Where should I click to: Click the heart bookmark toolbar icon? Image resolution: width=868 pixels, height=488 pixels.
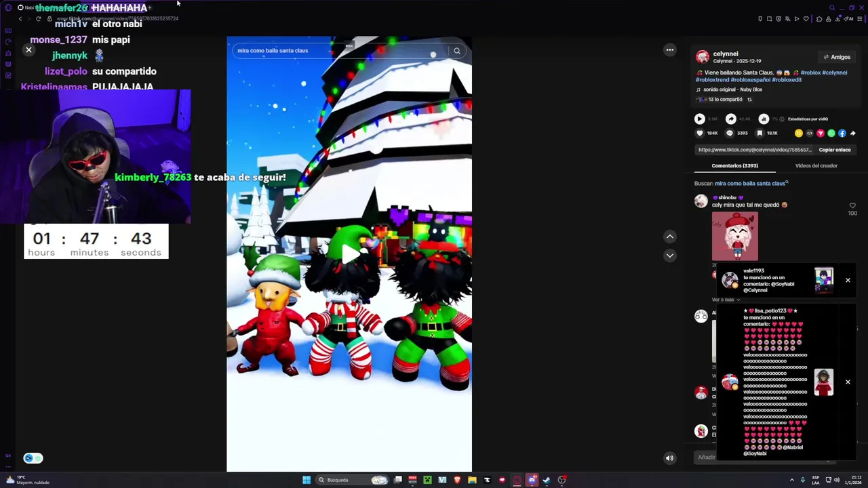coord(806,19)
